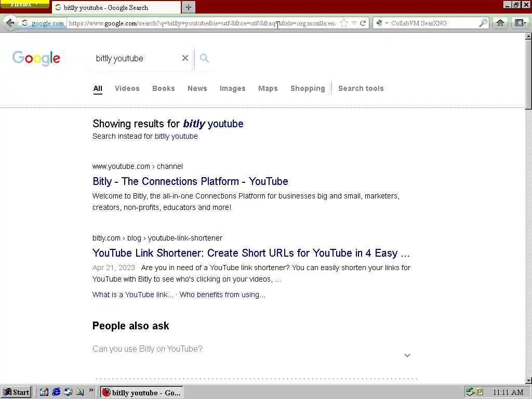Open the search engine selector dropdown
The width and height of the screenshot is (532, 399).
pyautogui.click(x=382, y=23)
